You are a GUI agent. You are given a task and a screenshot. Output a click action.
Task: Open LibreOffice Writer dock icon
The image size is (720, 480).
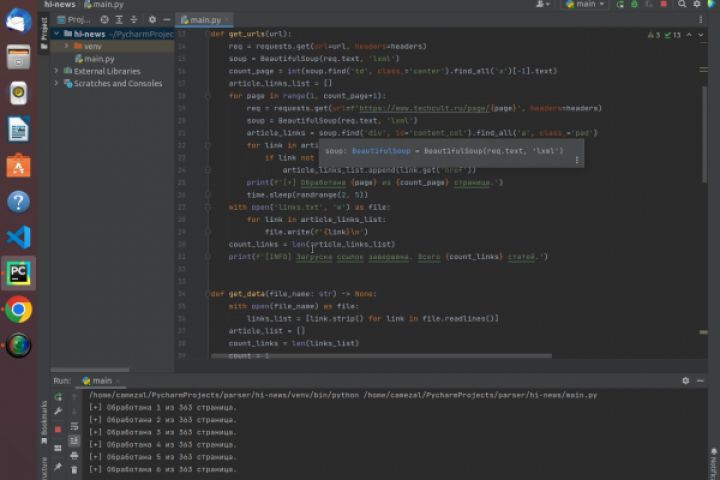pyautogui.click(x=18, y=129)
